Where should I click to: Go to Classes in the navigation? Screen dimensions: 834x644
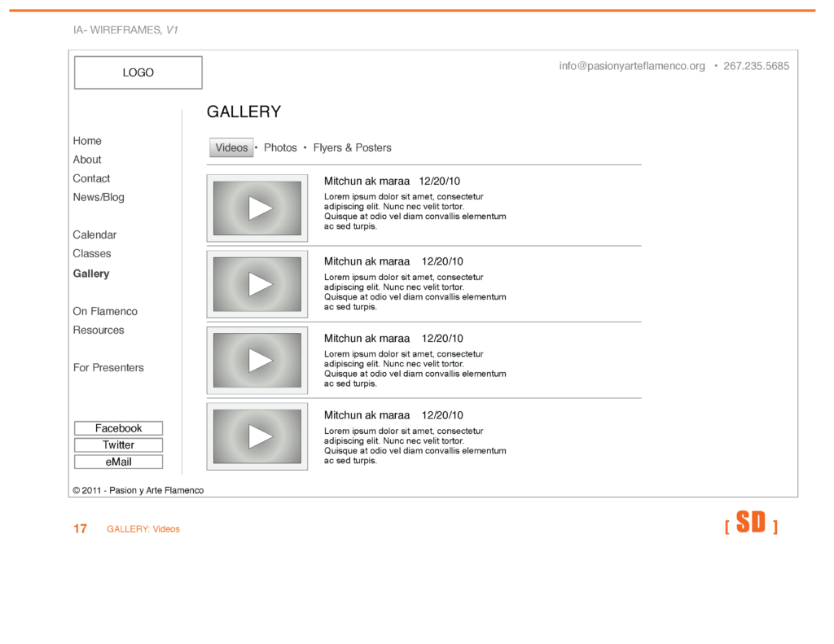point(92,253)
